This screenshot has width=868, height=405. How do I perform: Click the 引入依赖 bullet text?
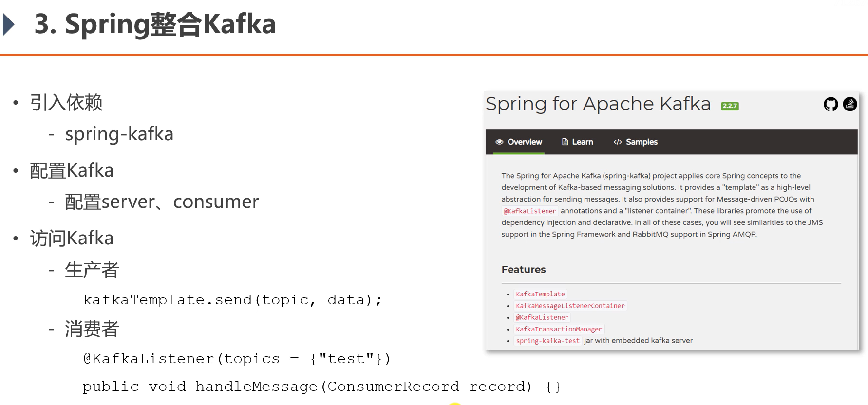[x=66, y=103]
